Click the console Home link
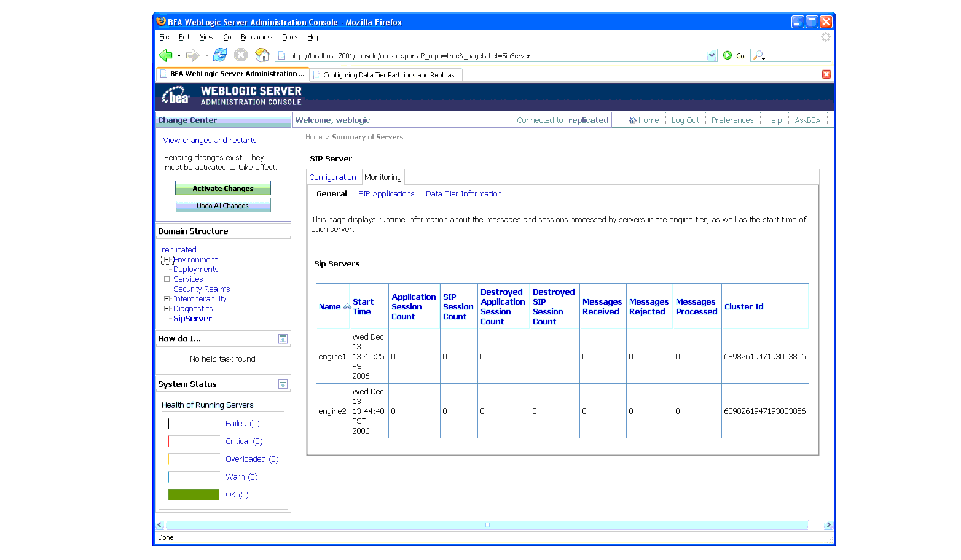961x560 pixels. (x=644, y=120)
